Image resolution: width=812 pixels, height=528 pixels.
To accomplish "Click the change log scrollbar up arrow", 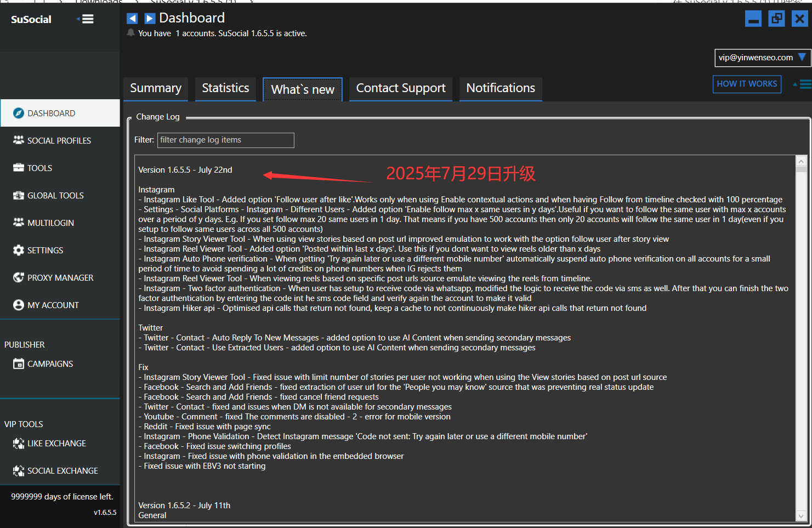I will point(801,161).
